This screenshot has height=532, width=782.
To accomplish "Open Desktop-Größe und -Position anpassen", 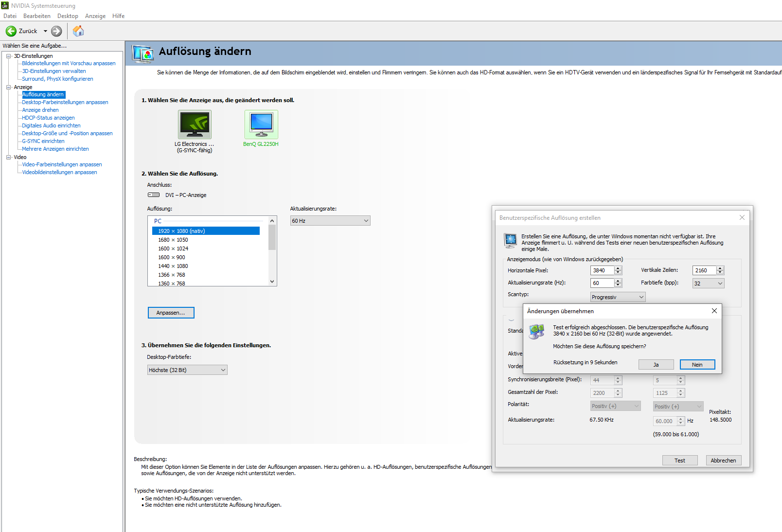I will coord(67,133).
